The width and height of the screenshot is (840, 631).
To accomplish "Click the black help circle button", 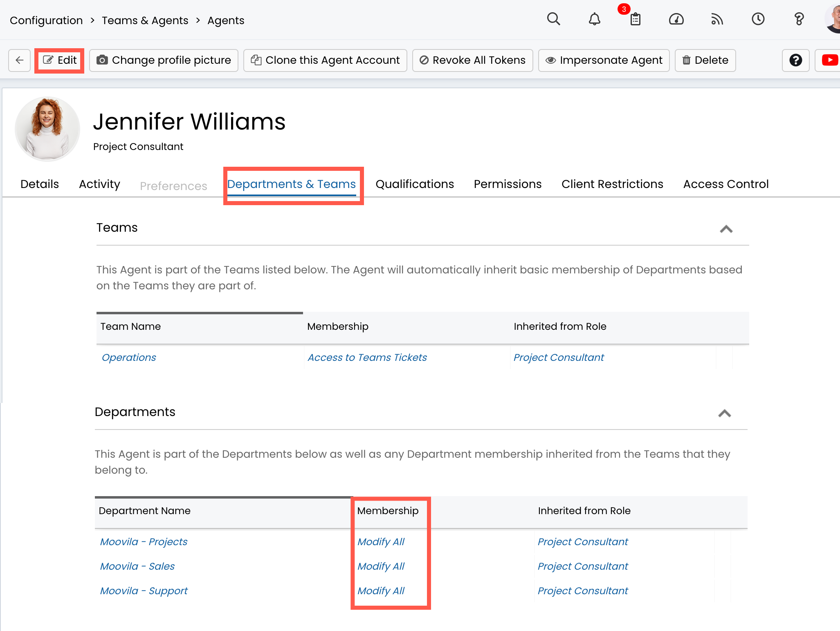I will (795, 60).
